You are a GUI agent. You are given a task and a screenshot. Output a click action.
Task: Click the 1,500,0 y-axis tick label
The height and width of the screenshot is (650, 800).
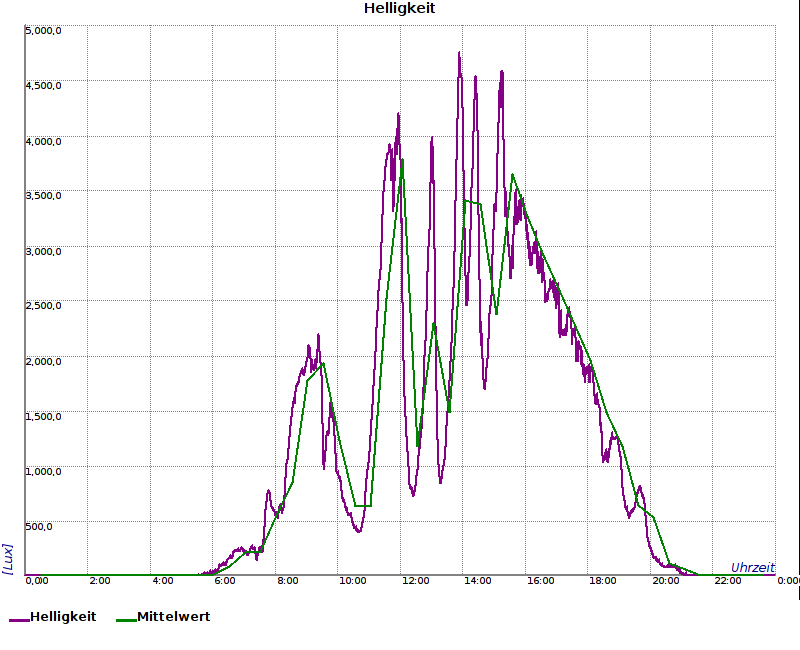(x=43, y=416)
